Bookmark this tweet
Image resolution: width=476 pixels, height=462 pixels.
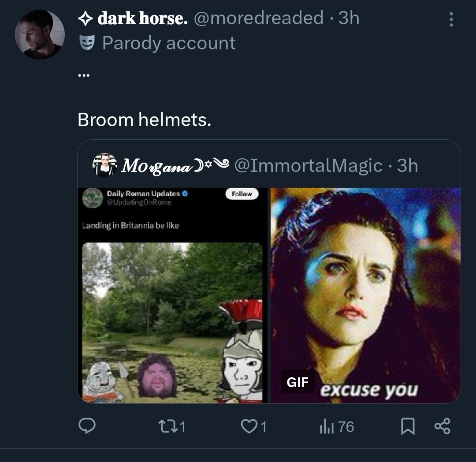[x=408, y=426]
